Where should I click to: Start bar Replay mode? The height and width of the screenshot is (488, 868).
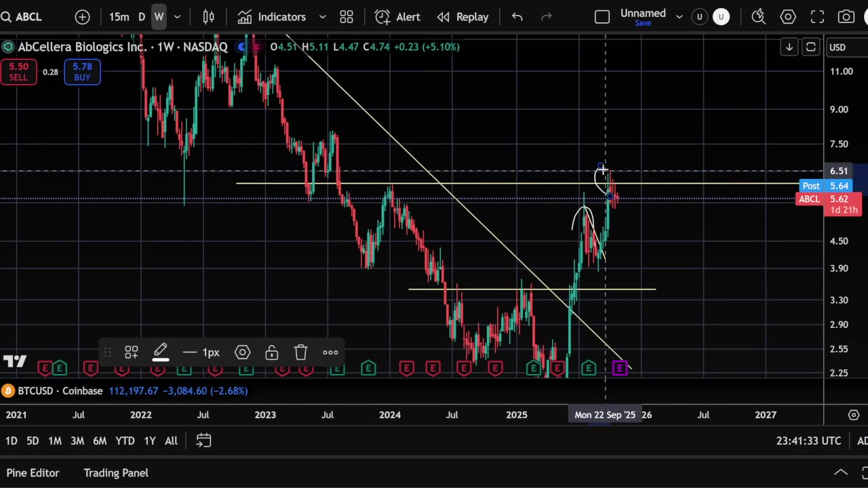[463, 17]
